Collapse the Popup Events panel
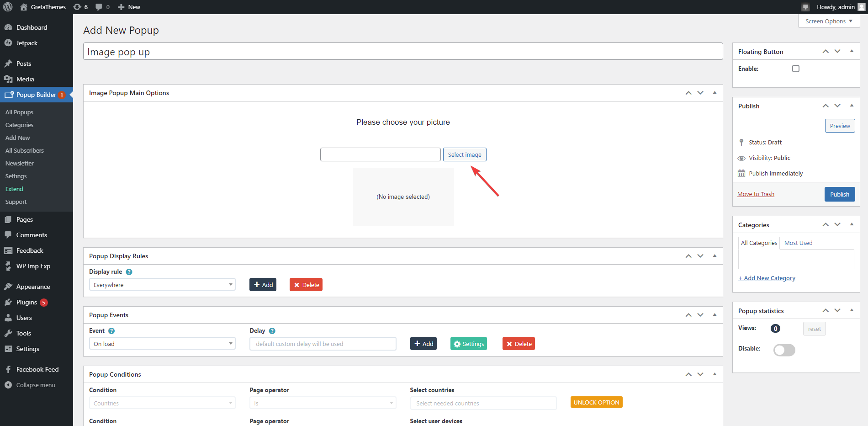Screen dimensions: 868x426 coord(715,315)
